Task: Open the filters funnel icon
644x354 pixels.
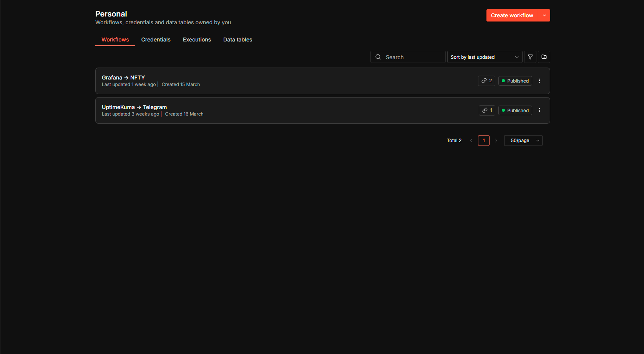Action: click(x=530, y=57)
